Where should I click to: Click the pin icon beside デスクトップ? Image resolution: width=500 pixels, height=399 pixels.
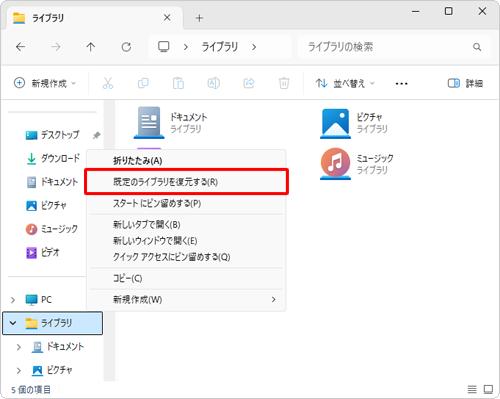click(x=96, y=135)
